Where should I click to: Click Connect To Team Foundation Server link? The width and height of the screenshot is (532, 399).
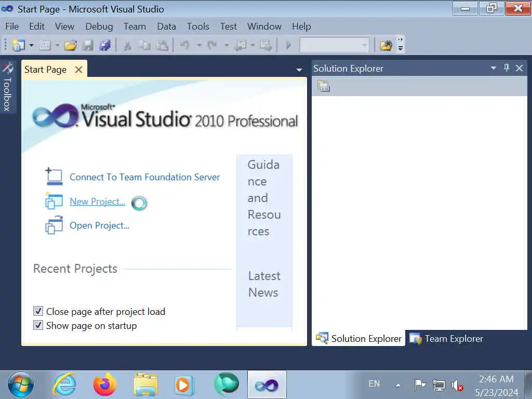(145, 177)
